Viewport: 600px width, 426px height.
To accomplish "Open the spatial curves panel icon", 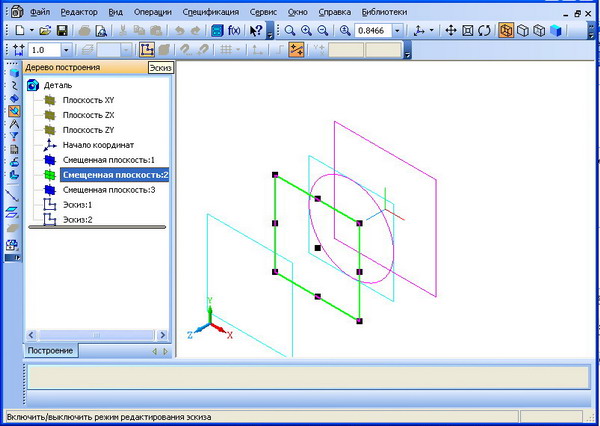I will (x=14, y=85).
